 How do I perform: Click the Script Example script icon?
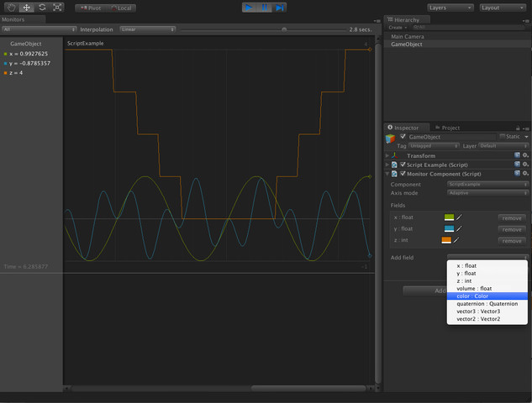(x=395, y=165)
